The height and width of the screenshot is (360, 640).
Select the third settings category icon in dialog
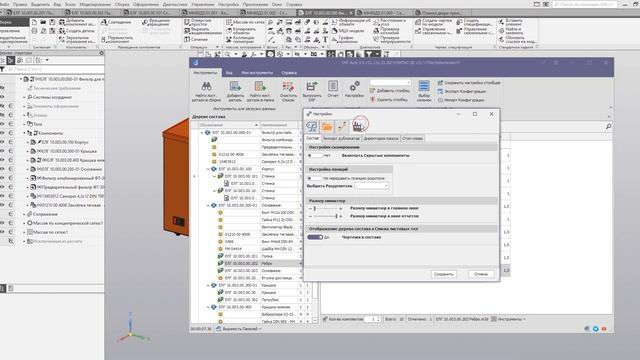(x=342, y=127)
